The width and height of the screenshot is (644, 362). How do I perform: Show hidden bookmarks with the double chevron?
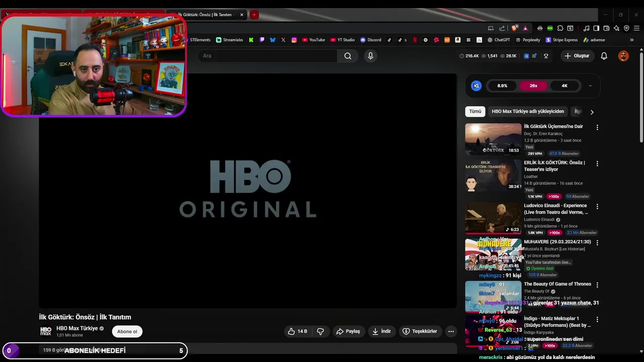coord(631,40)
